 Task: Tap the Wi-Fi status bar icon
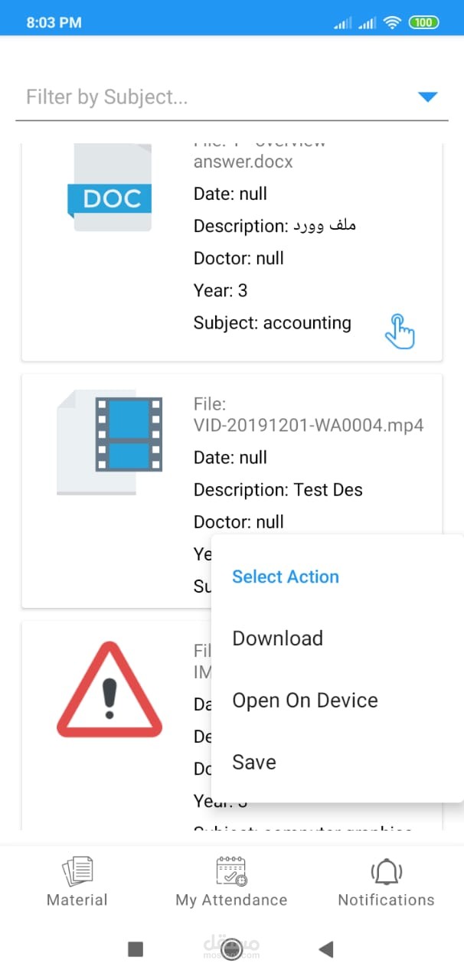point(393,23)
